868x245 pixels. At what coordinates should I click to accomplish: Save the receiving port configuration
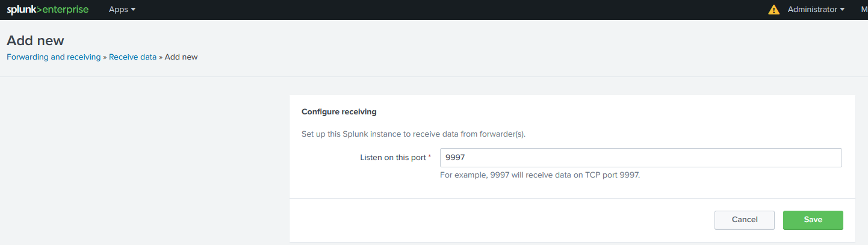coord(813,220)
